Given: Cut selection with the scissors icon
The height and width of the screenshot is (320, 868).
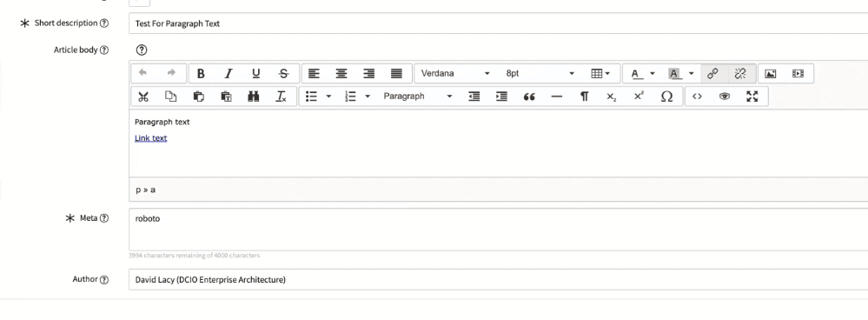Looking at the screenshot, I should 143,97.
